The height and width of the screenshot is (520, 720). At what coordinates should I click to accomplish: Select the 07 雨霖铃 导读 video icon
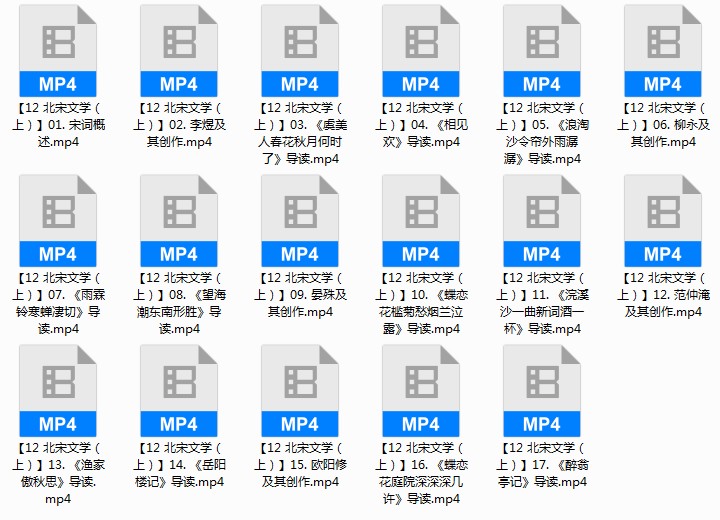click(x=58, y=221)
